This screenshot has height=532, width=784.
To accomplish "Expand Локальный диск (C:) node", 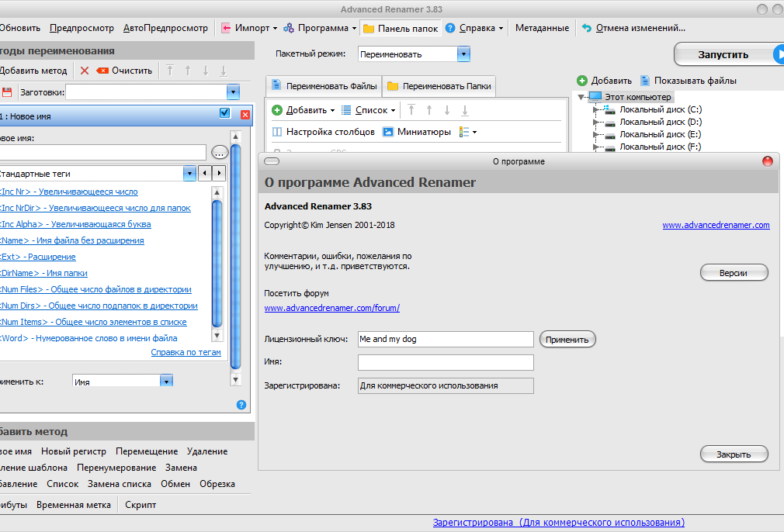I will [x=595, y=109].
